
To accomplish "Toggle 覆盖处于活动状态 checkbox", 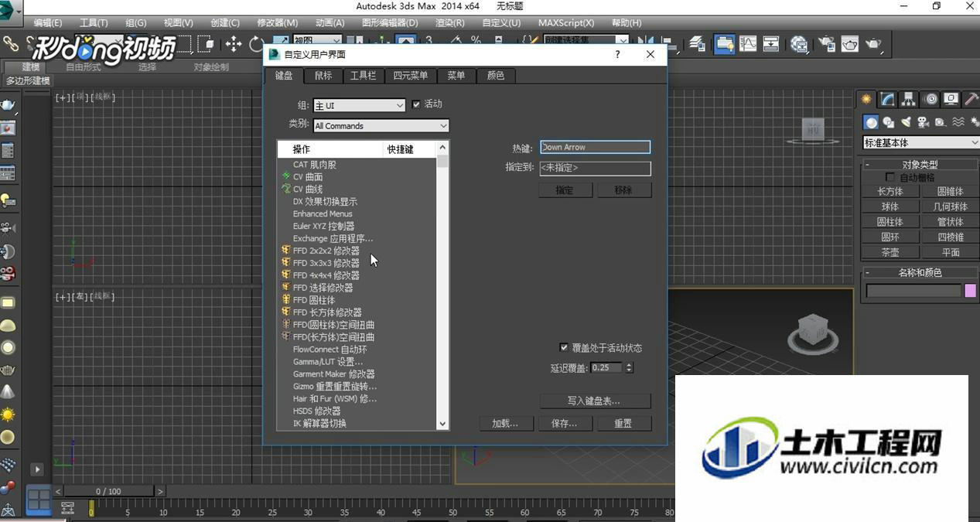I will coord(565,348).
